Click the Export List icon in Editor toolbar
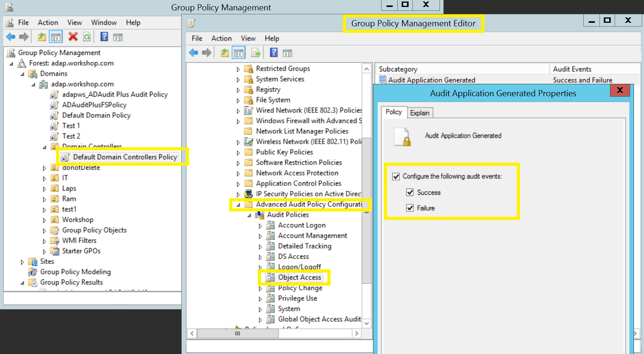 pos(256,53)
